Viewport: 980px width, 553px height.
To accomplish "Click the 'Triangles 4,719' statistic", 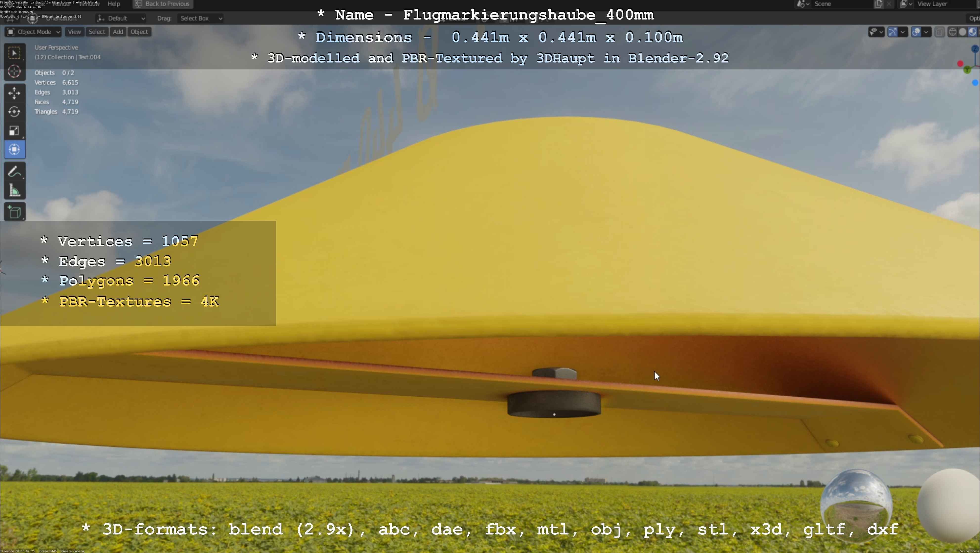I will click(56, 112).
